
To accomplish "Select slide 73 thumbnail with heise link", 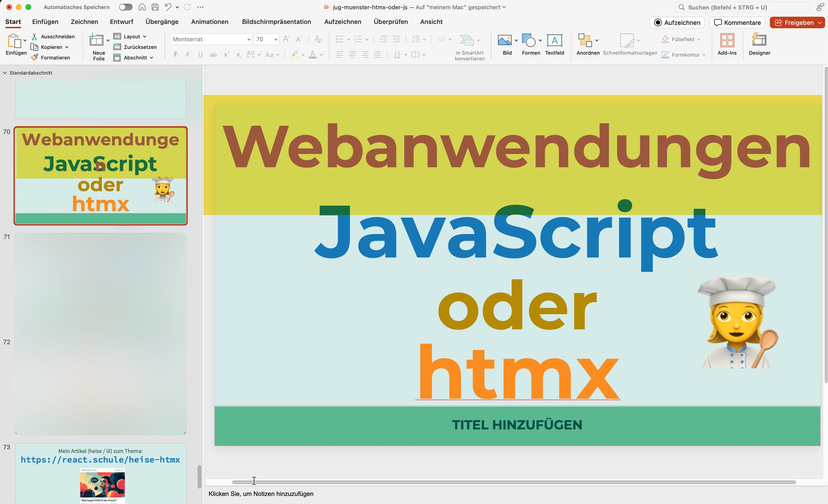I will (101, 473).
